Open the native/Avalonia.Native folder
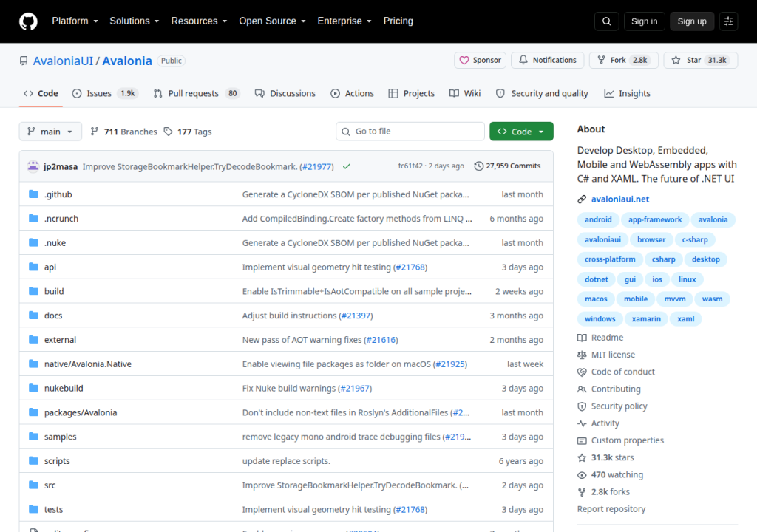757x532 pixels. (88, 364)
